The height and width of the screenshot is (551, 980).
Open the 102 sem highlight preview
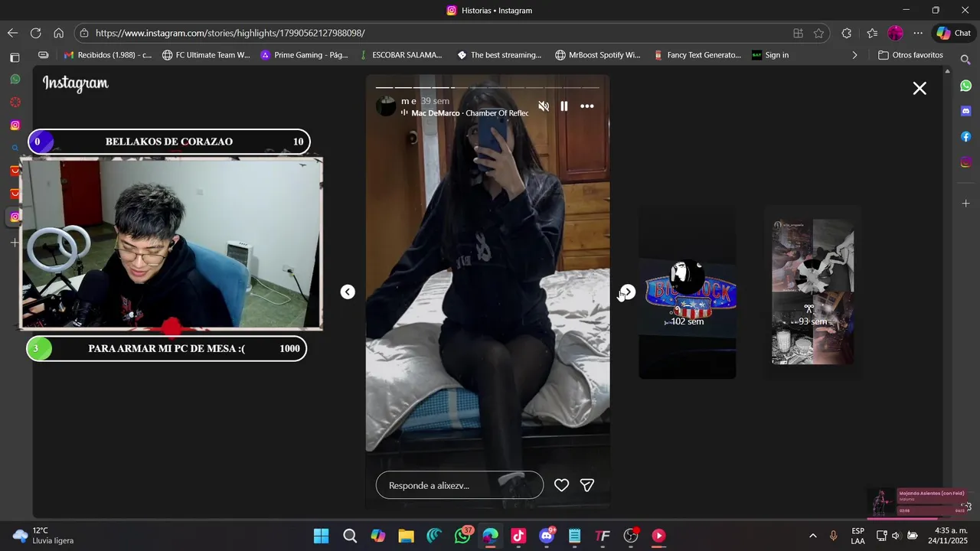(688, 293)
